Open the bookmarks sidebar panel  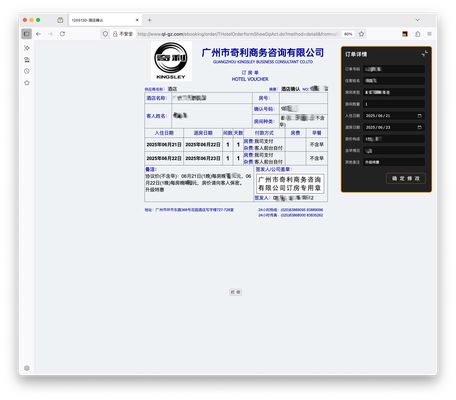(x=27, y=83)
